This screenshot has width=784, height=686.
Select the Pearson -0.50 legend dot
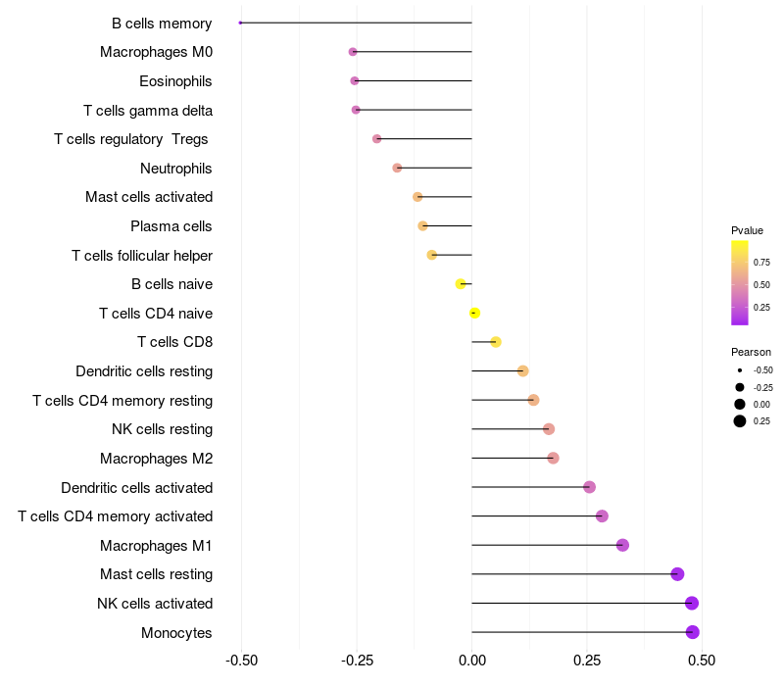coord(740,370)
